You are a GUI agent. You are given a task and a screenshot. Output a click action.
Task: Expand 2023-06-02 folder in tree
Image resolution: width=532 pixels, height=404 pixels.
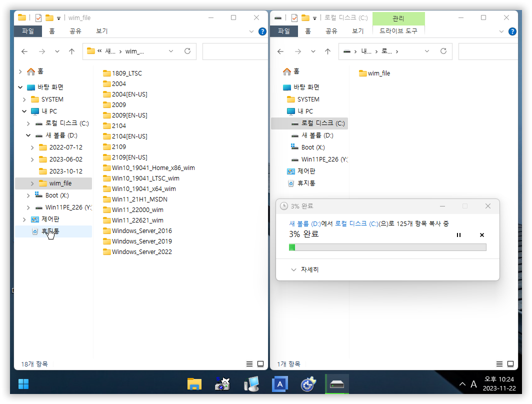pyautogui.click(x=32, y=159)
